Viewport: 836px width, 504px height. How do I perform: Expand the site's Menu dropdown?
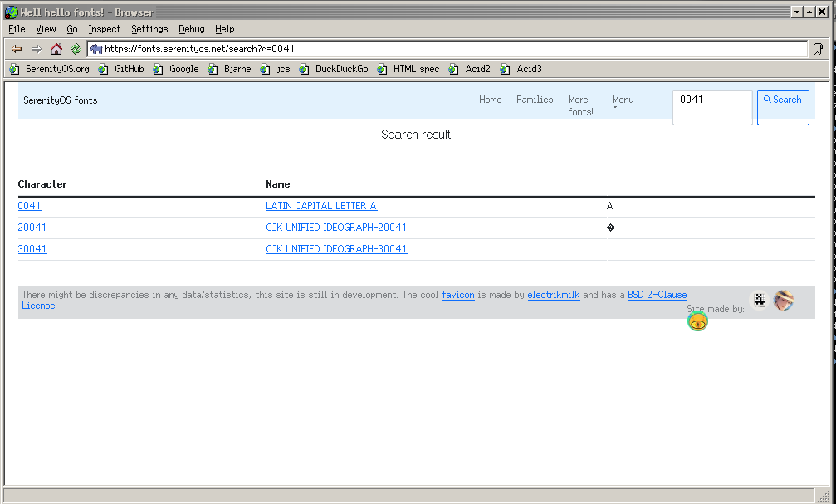point(623,102)
